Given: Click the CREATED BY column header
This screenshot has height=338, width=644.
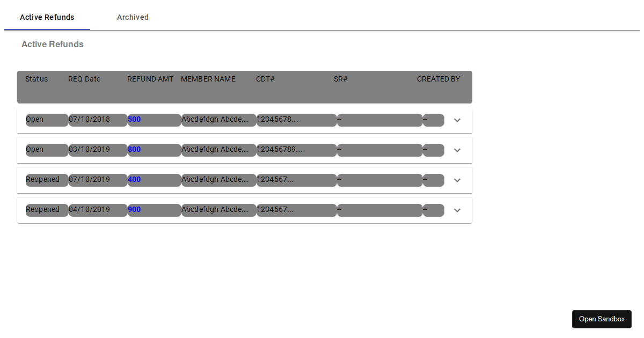Looking at the screenshot, I should [x=438, y=79].
